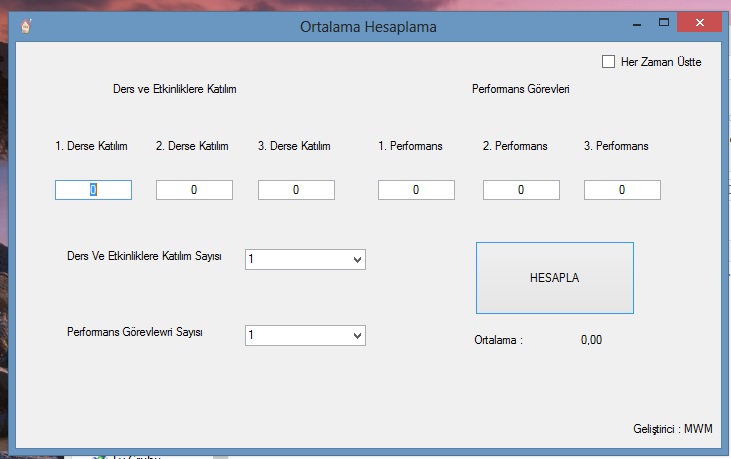Select the 3. Derse Katılım input field
This screenshot has height=459, width=731.
pos(296,190)
